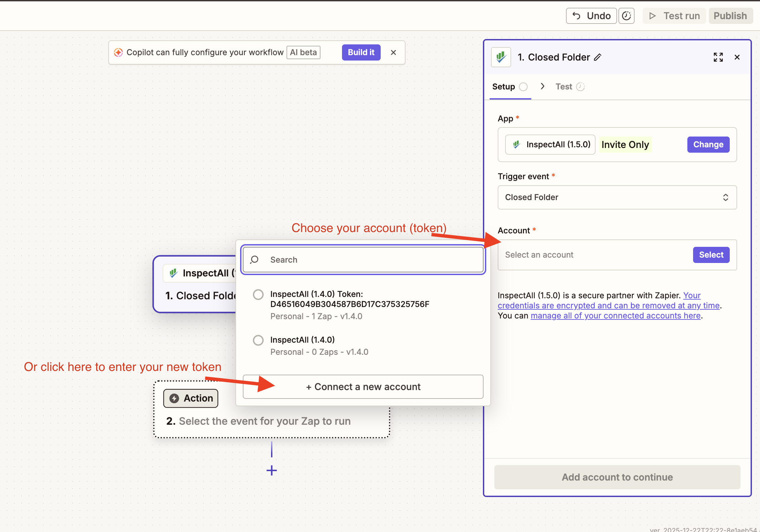
Task: Select the InspectAll (1.4.0) Token account radio
Action: [258, 295]
